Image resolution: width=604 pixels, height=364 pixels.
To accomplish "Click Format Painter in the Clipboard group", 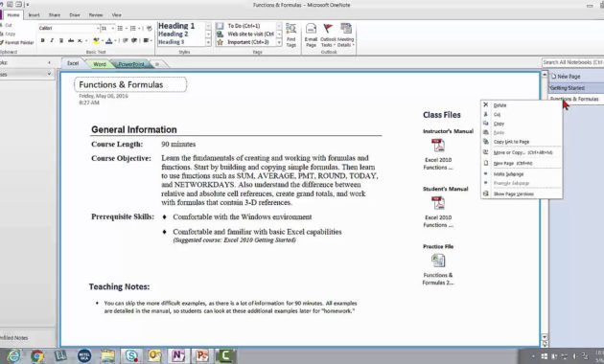I will (17, 43).
